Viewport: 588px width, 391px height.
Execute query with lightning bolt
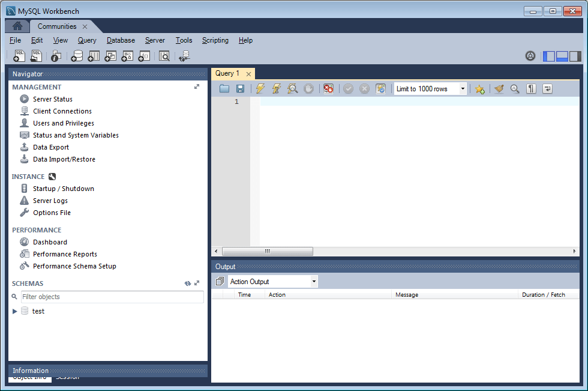point(260,88)
